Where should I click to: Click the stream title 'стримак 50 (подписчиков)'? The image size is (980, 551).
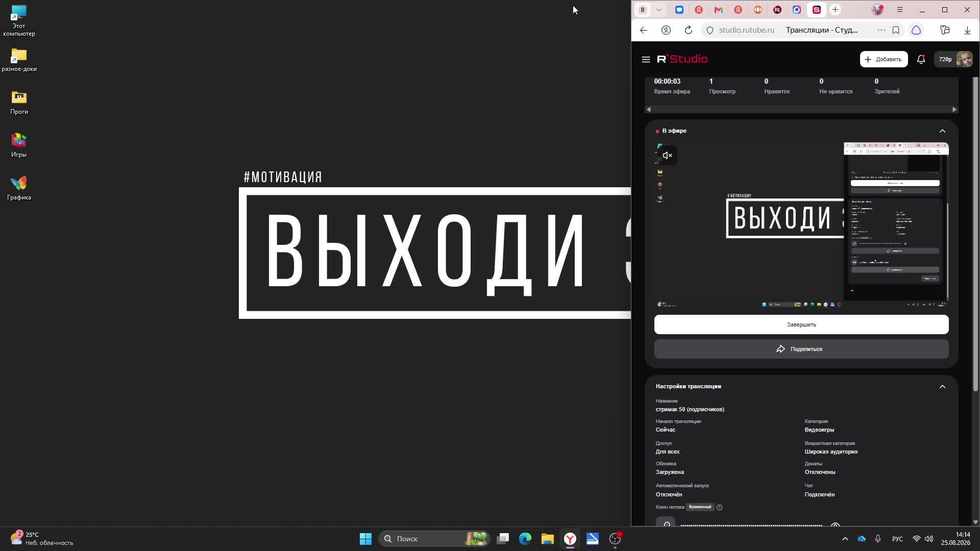coord(690,410)
